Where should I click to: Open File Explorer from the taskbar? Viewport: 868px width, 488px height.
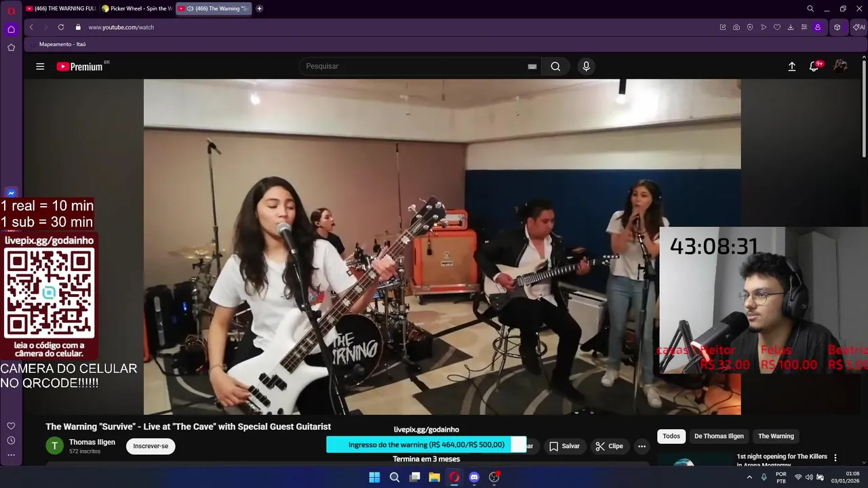pyautogui.click(x=435, y=477)
